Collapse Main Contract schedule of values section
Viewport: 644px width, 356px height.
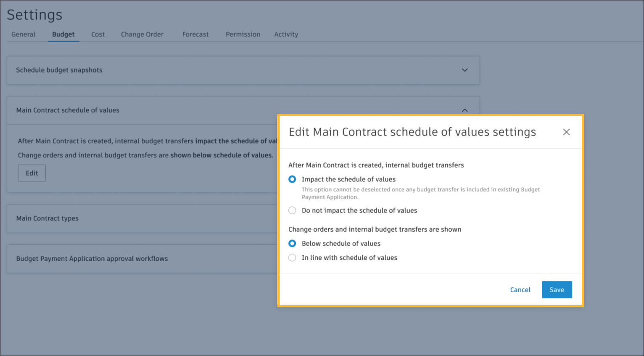[465, 110]
